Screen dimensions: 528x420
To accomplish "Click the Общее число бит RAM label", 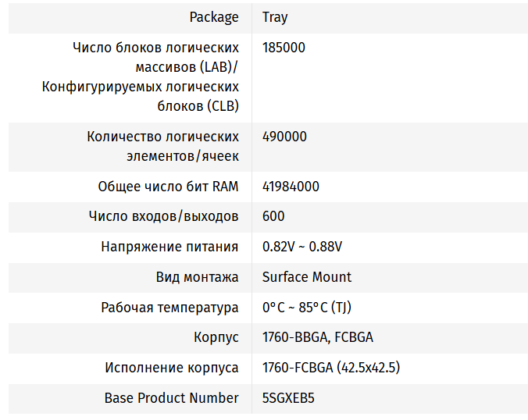I will [x=168, y=187].
